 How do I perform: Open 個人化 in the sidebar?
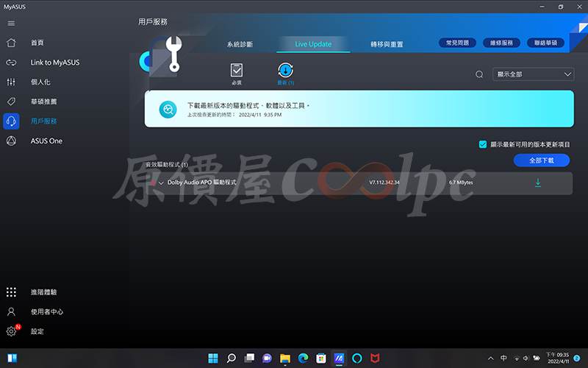[x=40, y=82]
